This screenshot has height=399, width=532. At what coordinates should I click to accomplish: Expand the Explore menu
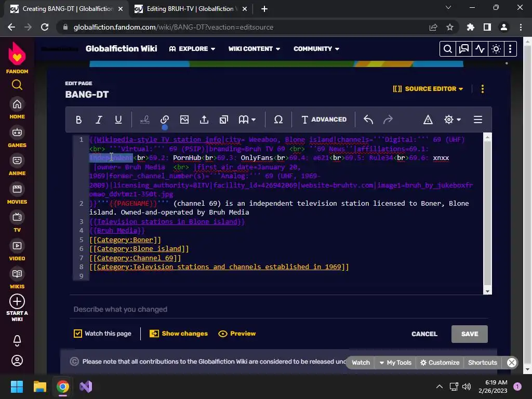[x=192, y=49]
